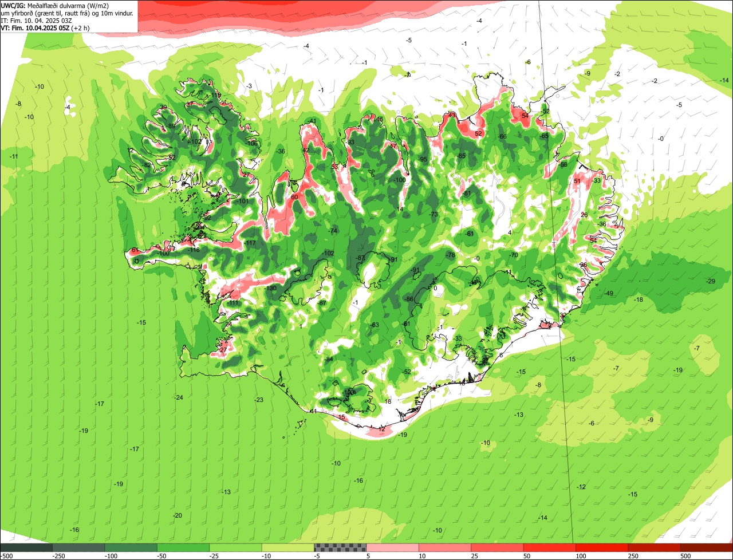Viewport: 733px width, 560px height.
Task: Click the legend swatch between -100 and -50
Action: tap(131, 547)
